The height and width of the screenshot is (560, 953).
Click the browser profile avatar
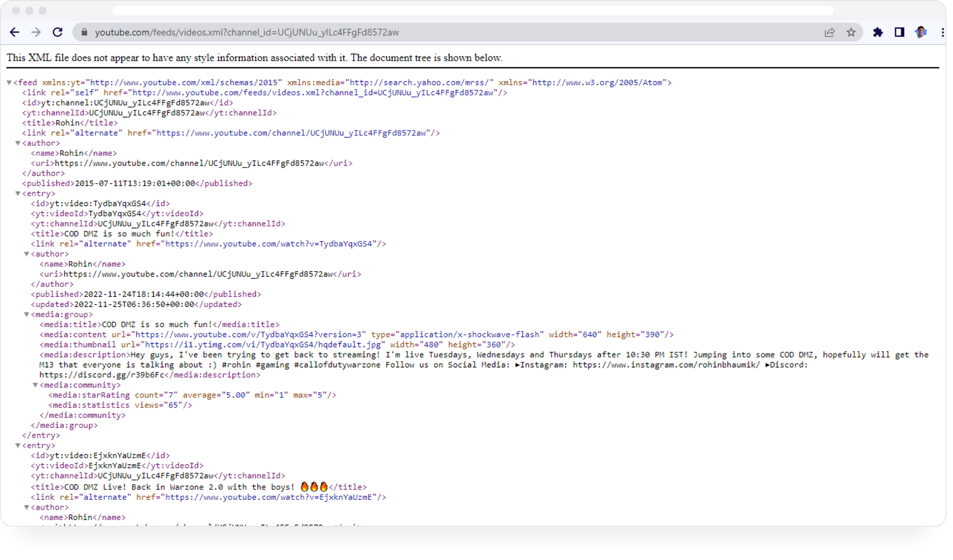pos(920,32)
